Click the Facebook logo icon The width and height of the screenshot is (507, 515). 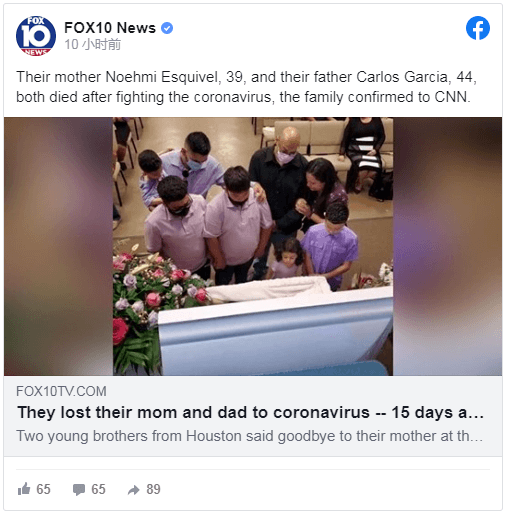478,28
